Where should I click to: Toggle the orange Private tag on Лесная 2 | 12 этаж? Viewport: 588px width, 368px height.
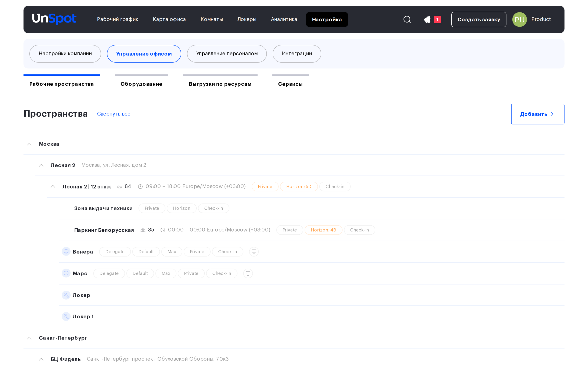tap(265, 187)
